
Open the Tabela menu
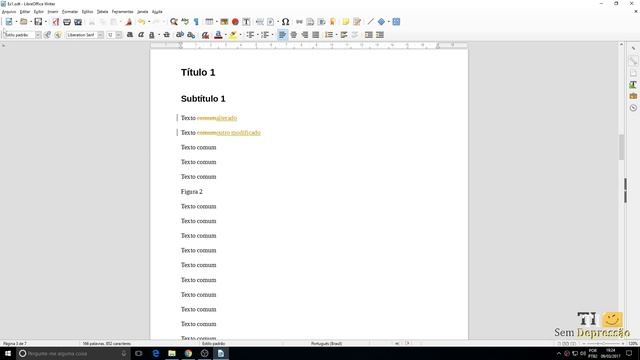click(x=102, y=12)
